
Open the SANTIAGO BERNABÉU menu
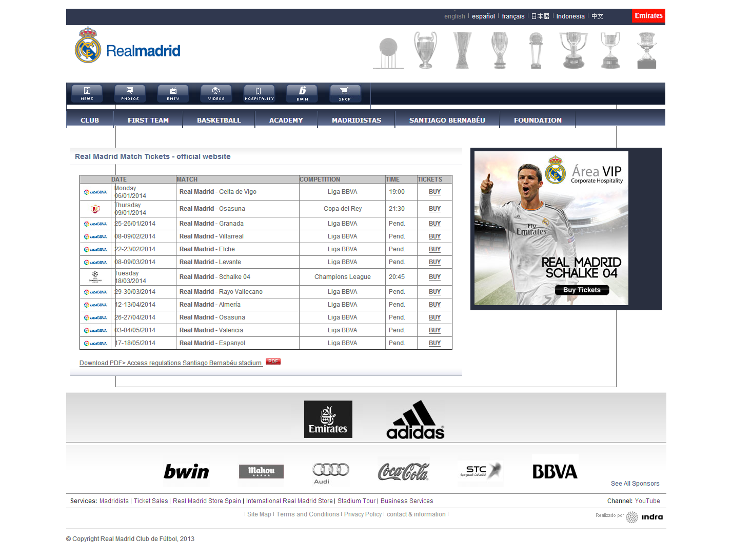(447, 120)
